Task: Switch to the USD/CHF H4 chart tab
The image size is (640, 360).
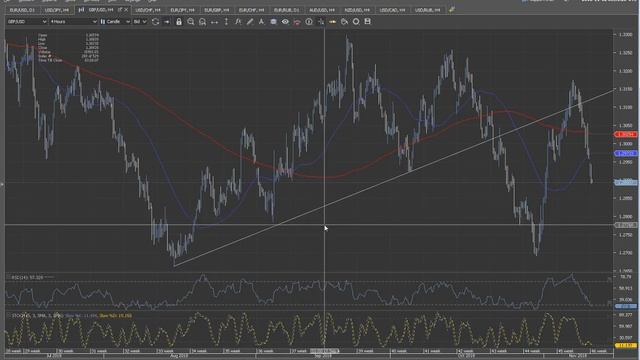Action: coord(148,9)
